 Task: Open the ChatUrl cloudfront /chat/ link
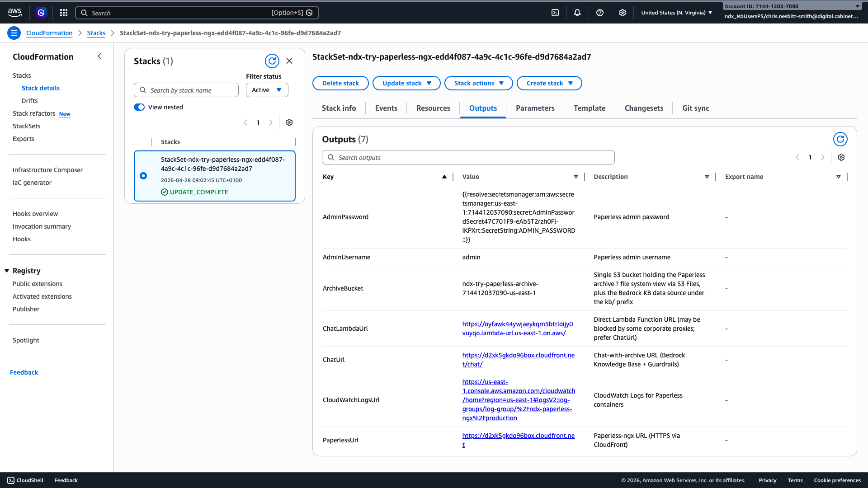pyautogui.click(x=519, y=360)
